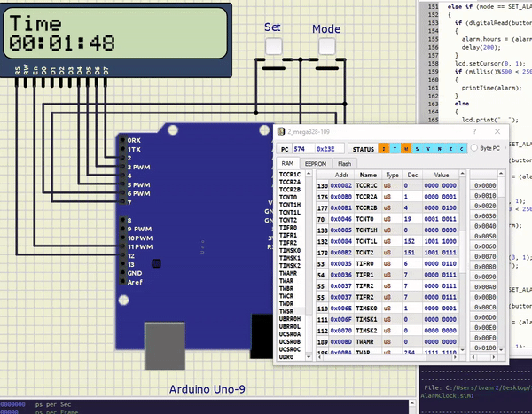The image size is (532, 414).
Task: Select TCNT1H in the register name list
Action: pyautogui.click(x=290, y=205)
